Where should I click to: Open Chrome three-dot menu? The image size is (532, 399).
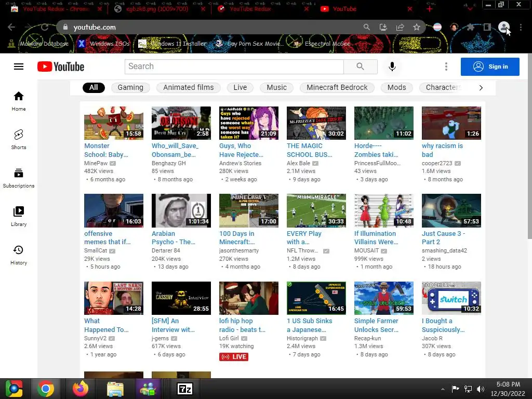coord(521,27)
